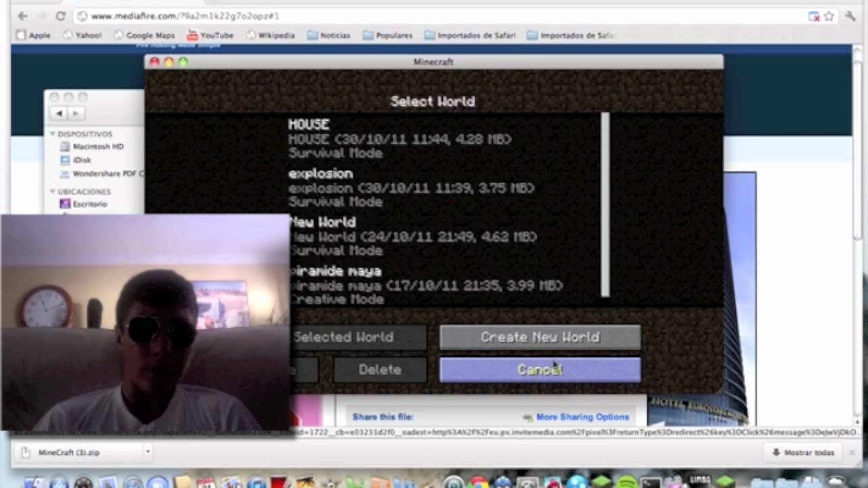Click the browser forward arrow
The image size is (868, 488).
(41, 16)
